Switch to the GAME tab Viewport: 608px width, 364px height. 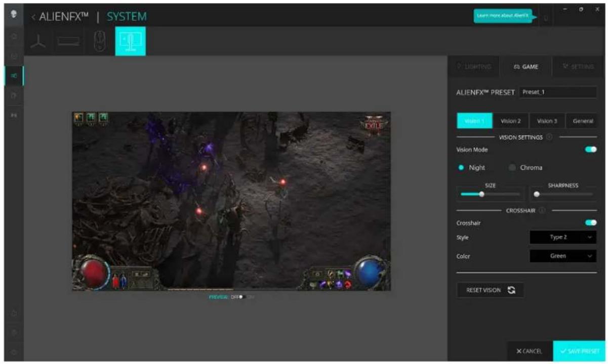(x=525, y=67)
